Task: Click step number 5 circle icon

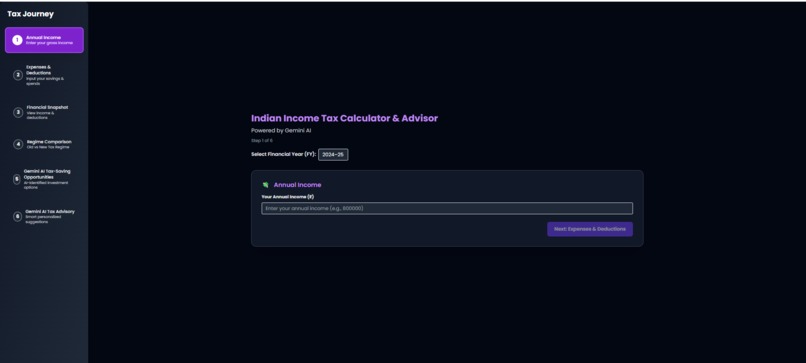Action: (17, 179)
